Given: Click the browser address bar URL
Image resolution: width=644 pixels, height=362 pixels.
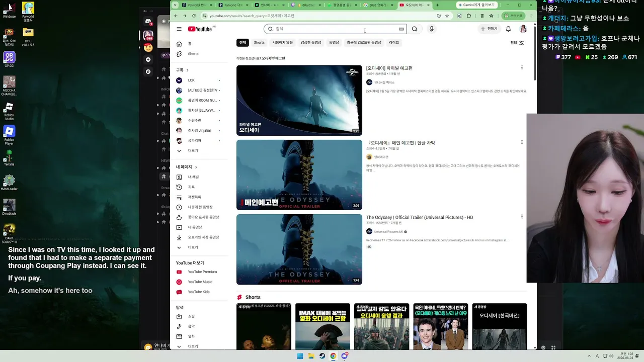Looking at the screenshot, I should [252, 16].
